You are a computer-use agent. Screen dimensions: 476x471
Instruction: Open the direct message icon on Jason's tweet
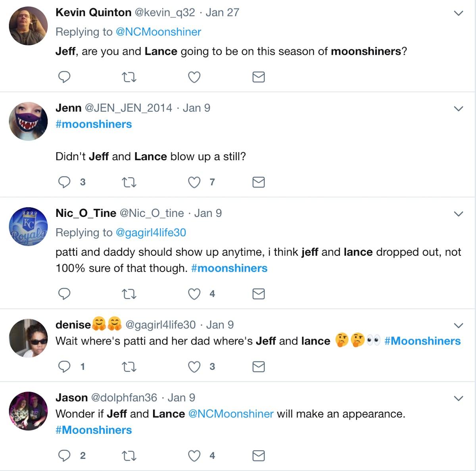coord(258,456)
